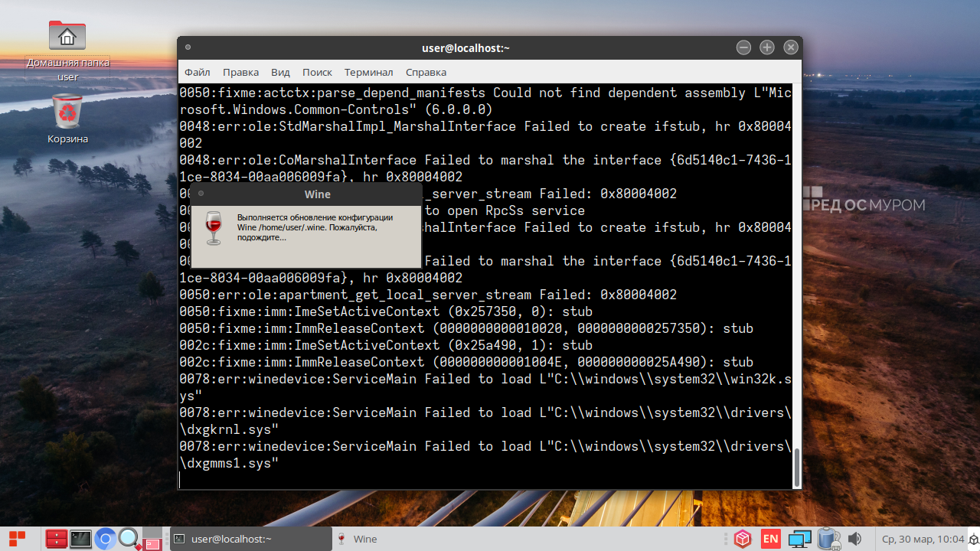Open the magnifier search tool in taskbar
Image resolution: width=980 pixels, height=551 pixels.
[x=129, y=539]
